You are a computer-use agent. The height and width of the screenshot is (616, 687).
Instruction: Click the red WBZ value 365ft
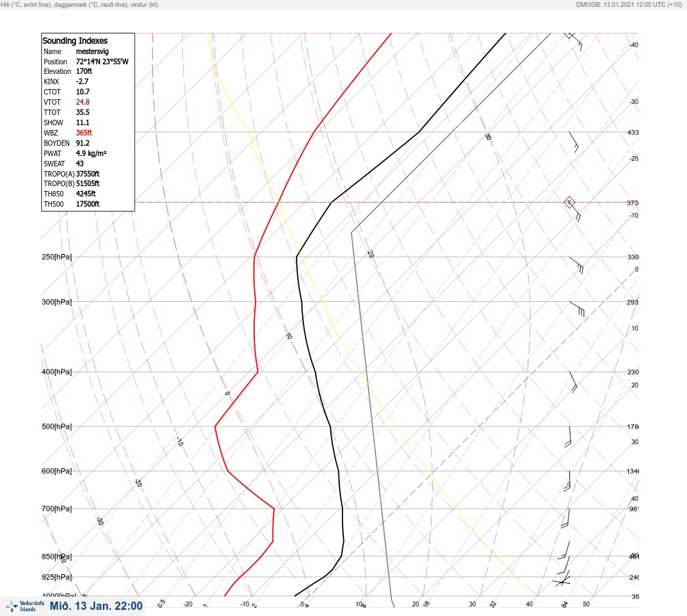point(84,133)
